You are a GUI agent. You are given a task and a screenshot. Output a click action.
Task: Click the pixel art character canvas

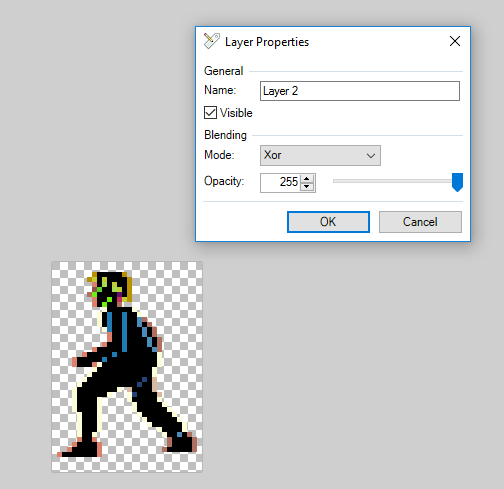[x=127, y=367]
